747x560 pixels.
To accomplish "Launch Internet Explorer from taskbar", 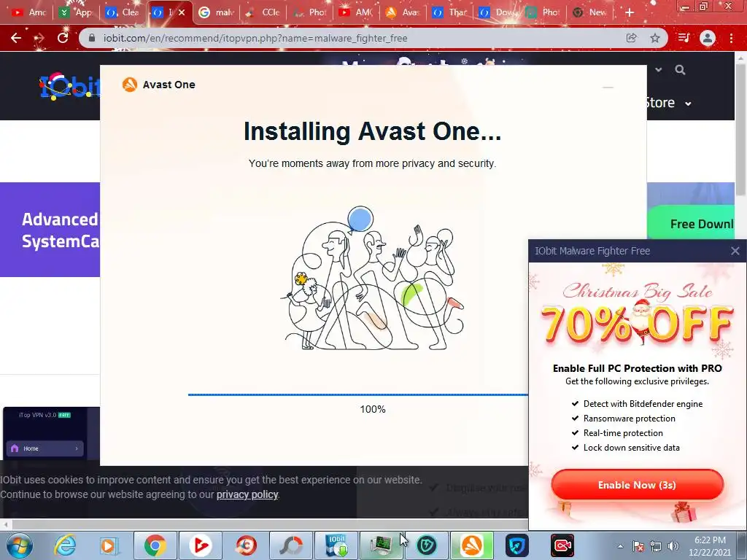I will tap(65, 545).
